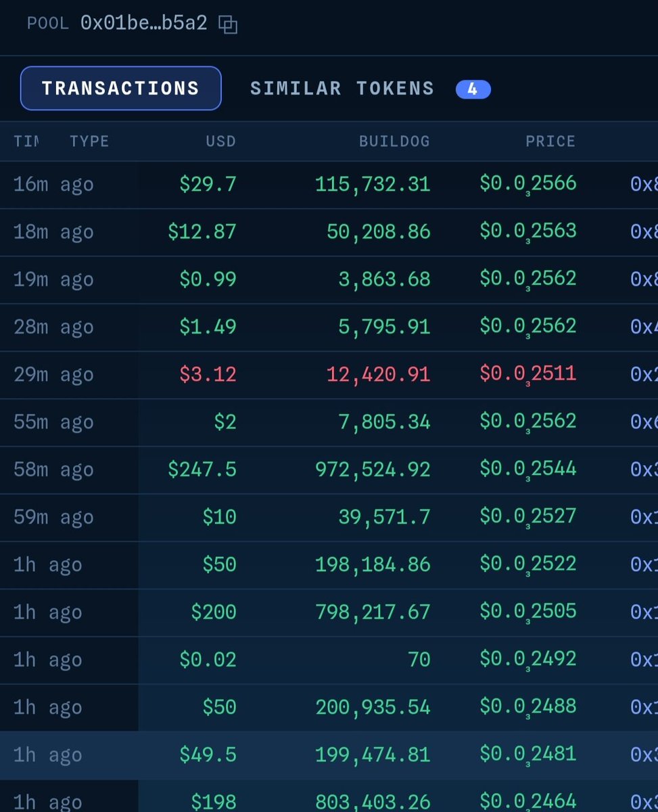Click the $0.02 USD value
This screenshot has width=658, height=812.
coord(208,660)
